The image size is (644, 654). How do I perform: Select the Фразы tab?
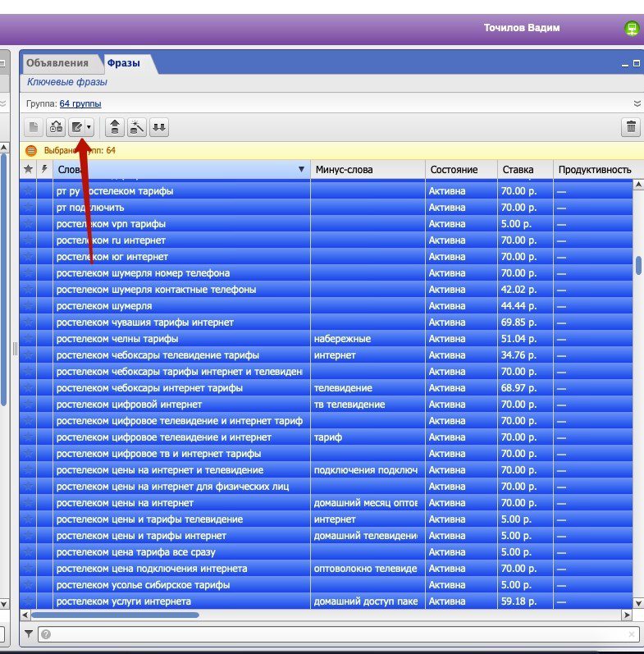coord(124,63)
